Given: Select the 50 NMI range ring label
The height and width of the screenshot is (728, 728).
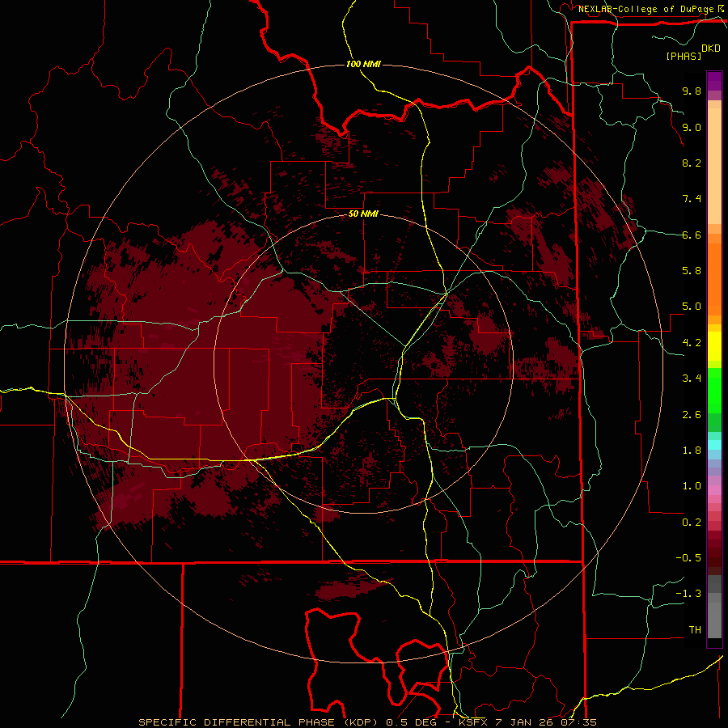Looking at the screenshot, I should 363,214.
